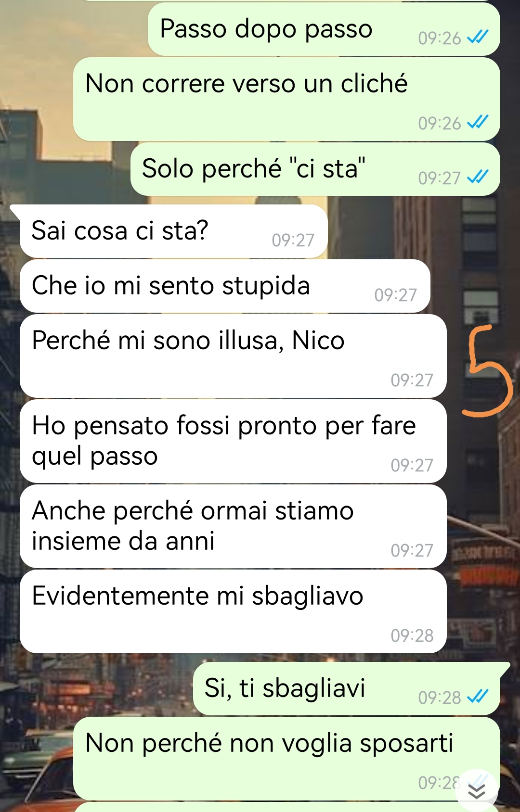Screen dimensions: 520x812
Task: Tap read receipt ticks on "Passo dopo passo"
Action: 478,37
